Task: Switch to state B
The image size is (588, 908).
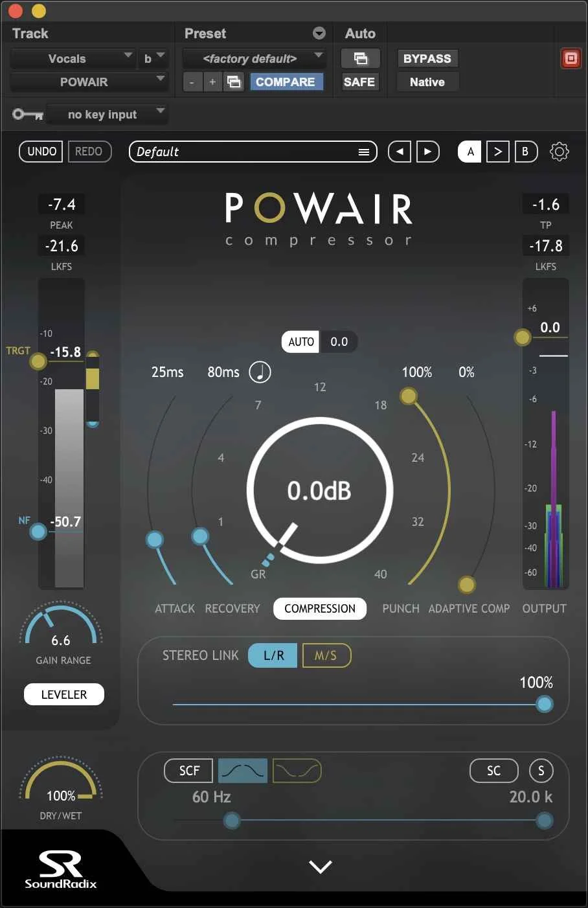Action: pyautogui.click(x=525, y=152)
